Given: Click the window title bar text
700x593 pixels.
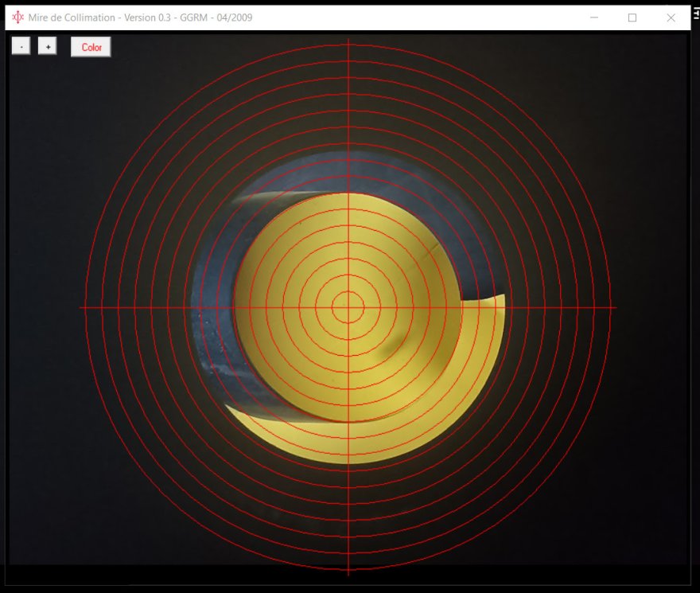Looking at the screenshot, I should click(140, 18).
